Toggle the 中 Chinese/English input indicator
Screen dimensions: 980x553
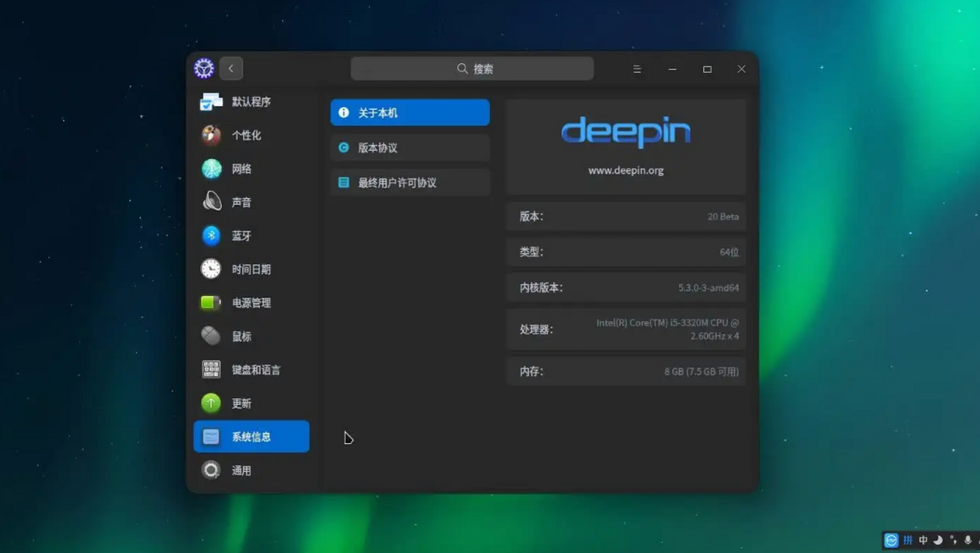click(923, 540)
